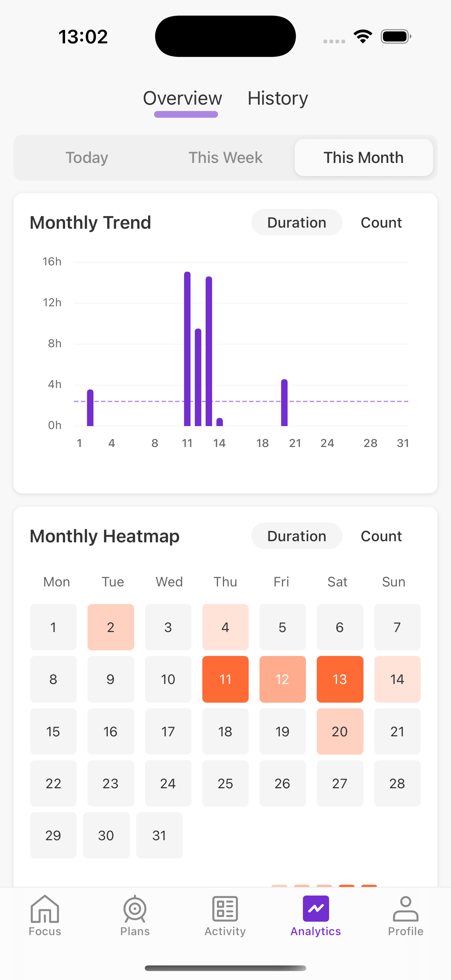The height and width of the screenshot is (980, 451).
Task: Switch Monthly Trend to Count
Action: click(x=381, y=222)
